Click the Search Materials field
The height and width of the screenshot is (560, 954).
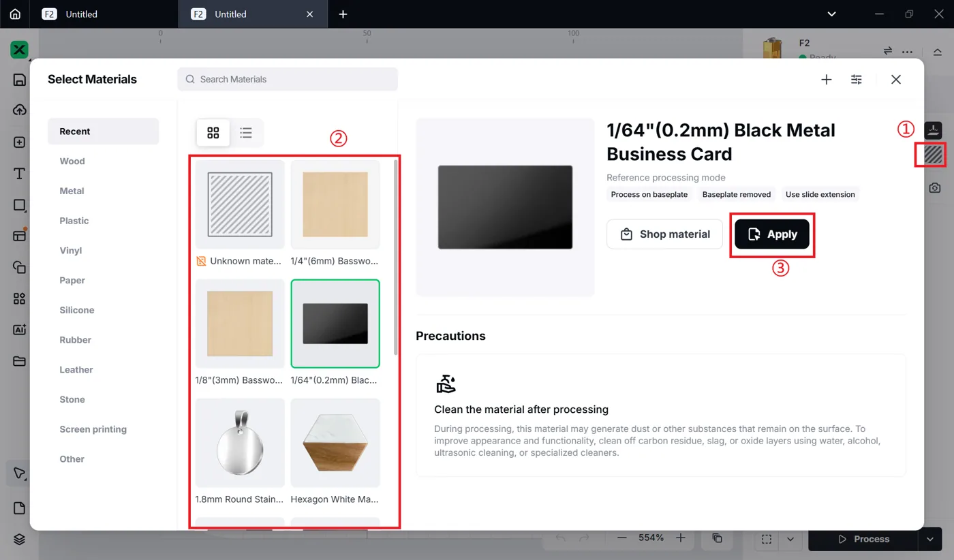288,79
